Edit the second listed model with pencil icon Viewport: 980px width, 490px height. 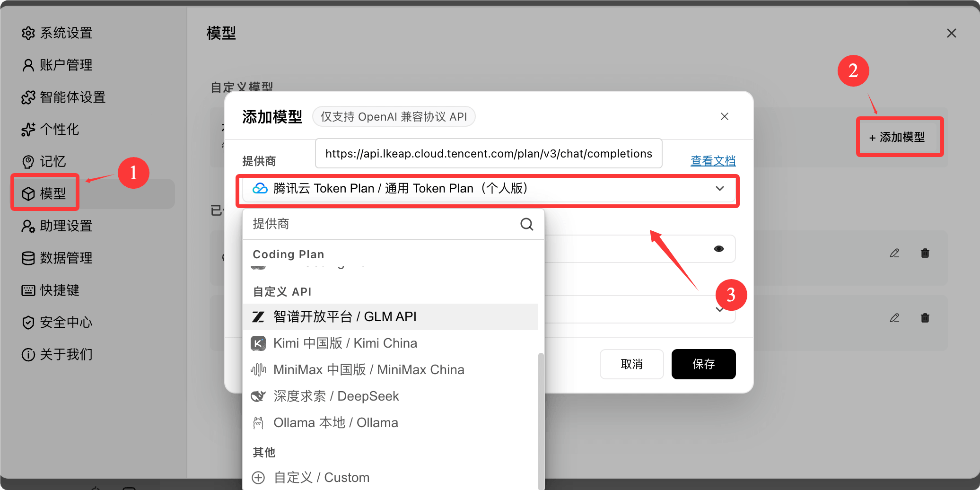(894, 318)
